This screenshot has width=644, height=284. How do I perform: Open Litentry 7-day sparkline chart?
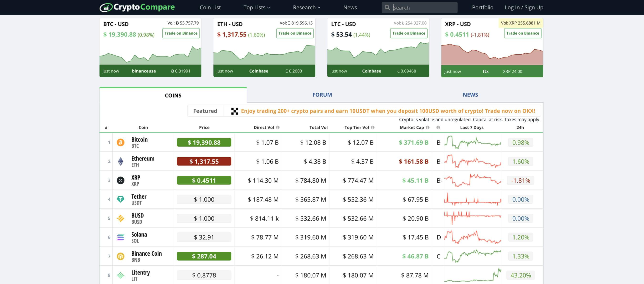tap(473, 275)
